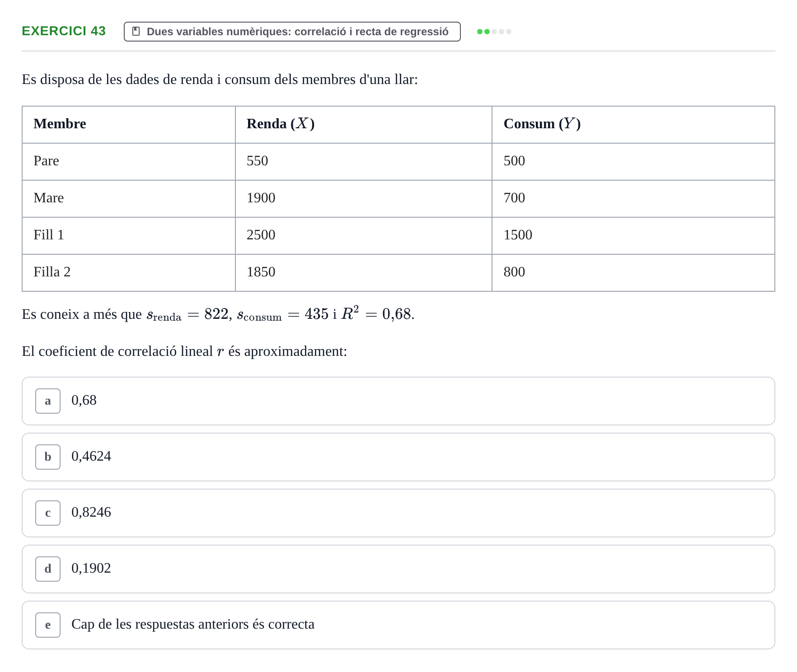Click the Renda (X) column header

point(281,124)
